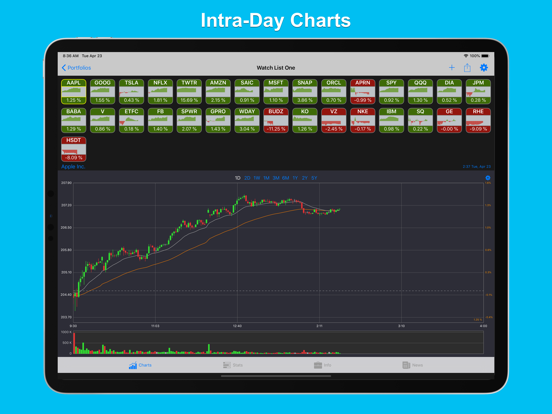
Task: Select the MSFT ticker tile
Action: [276, 92]
